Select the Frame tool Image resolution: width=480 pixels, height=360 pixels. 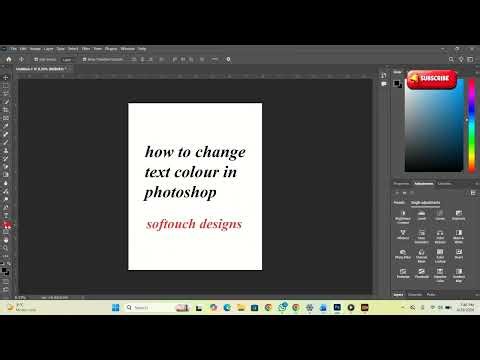6,118
